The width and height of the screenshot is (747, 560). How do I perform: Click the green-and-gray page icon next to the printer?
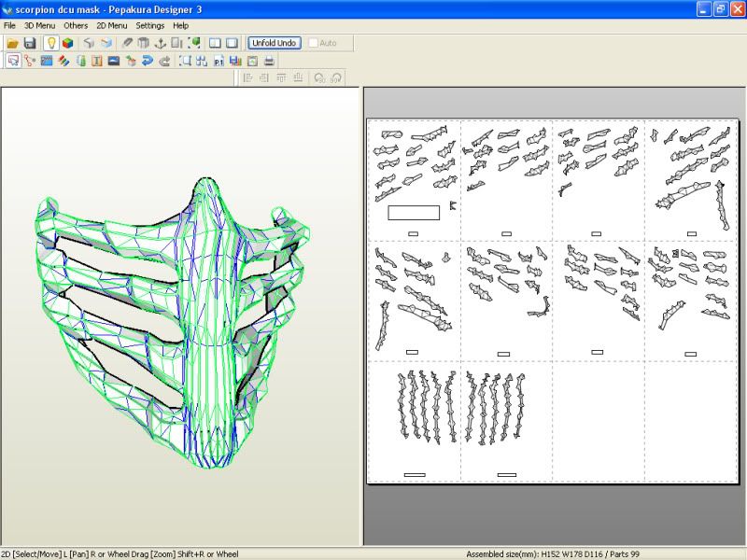tap(252, 61)
